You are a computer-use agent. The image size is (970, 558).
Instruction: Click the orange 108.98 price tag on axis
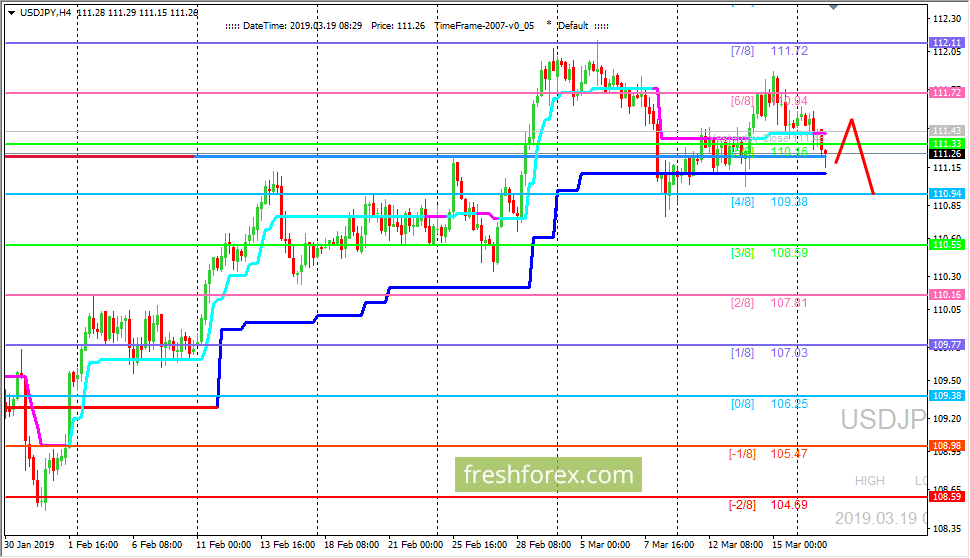pyautogui.click(x=946, y=445)
